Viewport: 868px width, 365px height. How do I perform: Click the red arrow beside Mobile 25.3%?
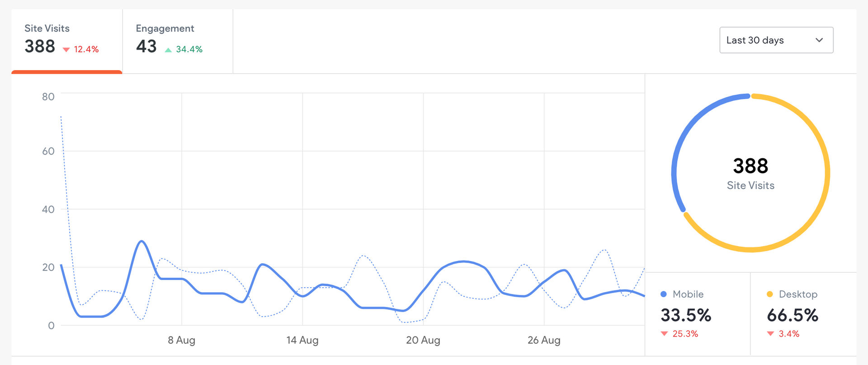click(x=664, y=334)
